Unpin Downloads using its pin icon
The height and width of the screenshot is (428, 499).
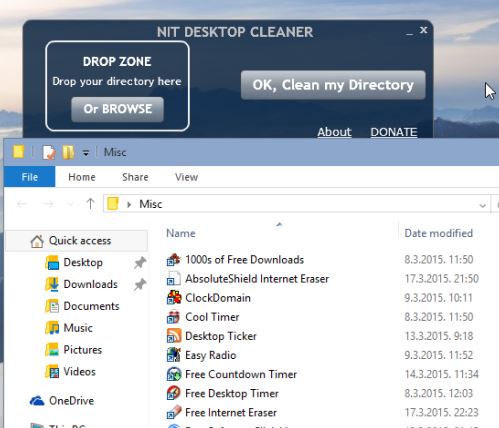point(140,284)
